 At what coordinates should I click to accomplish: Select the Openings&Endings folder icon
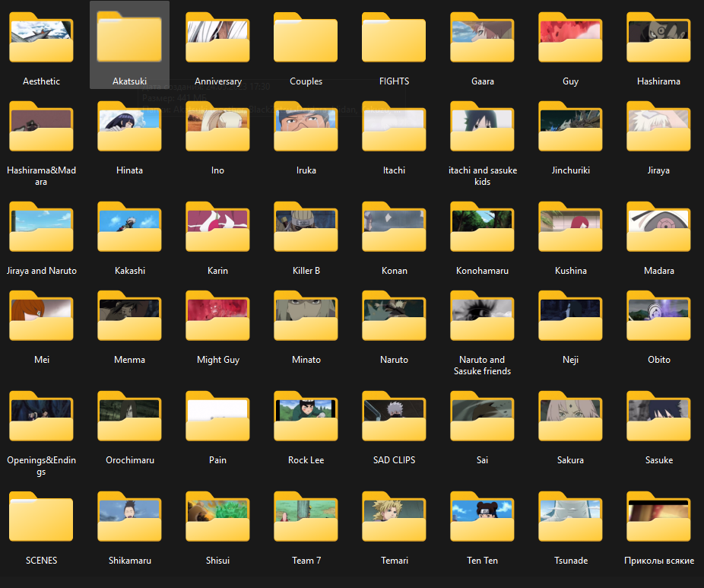41,416
